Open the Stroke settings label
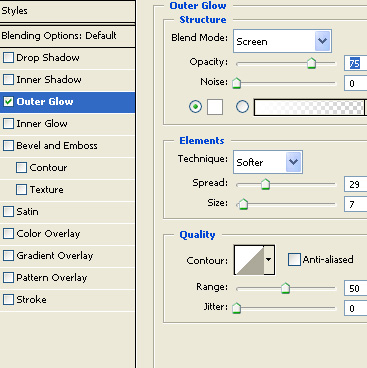 click(32, 300)
